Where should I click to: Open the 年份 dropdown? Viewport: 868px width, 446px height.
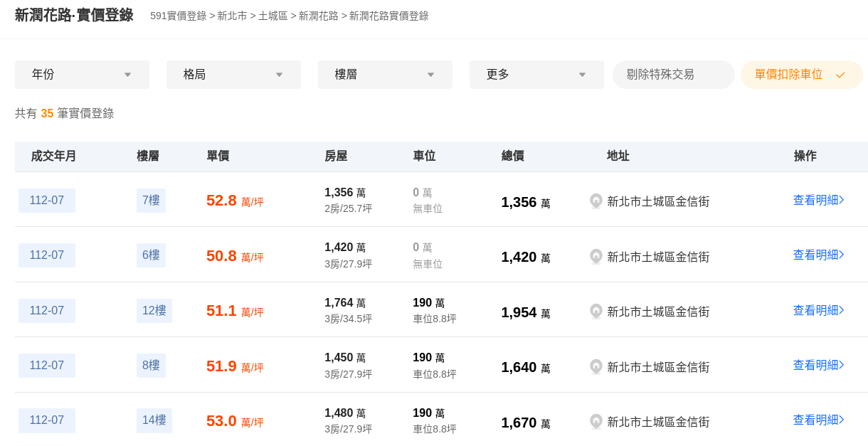coord(82,75)
